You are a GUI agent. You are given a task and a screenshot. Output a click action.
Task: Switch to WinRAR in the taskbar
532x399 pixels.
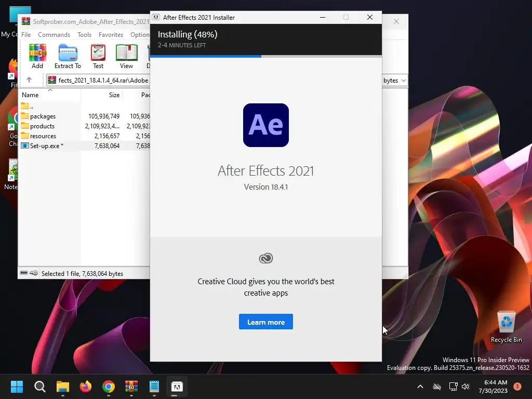[131, 387]
